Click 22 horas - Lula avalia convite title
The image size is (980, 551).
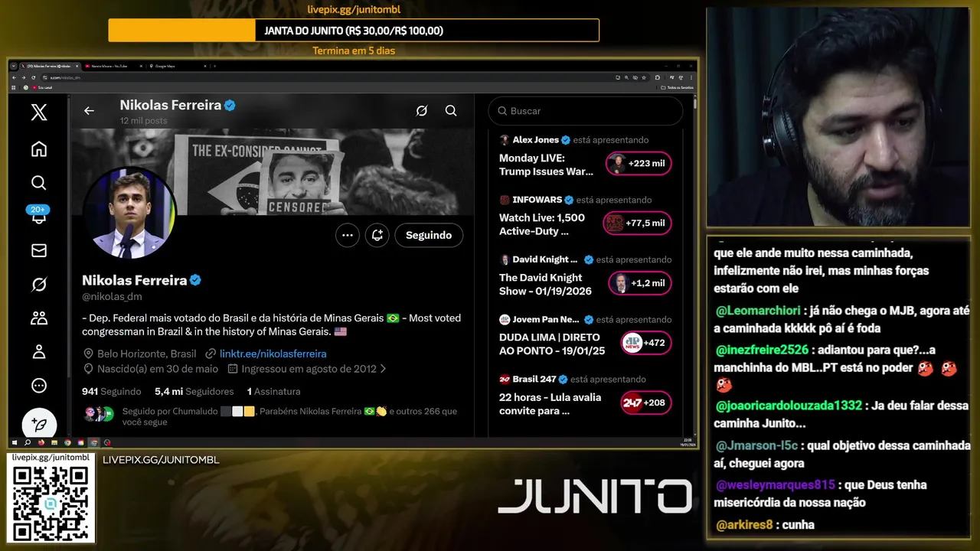(x=550, y=404)
